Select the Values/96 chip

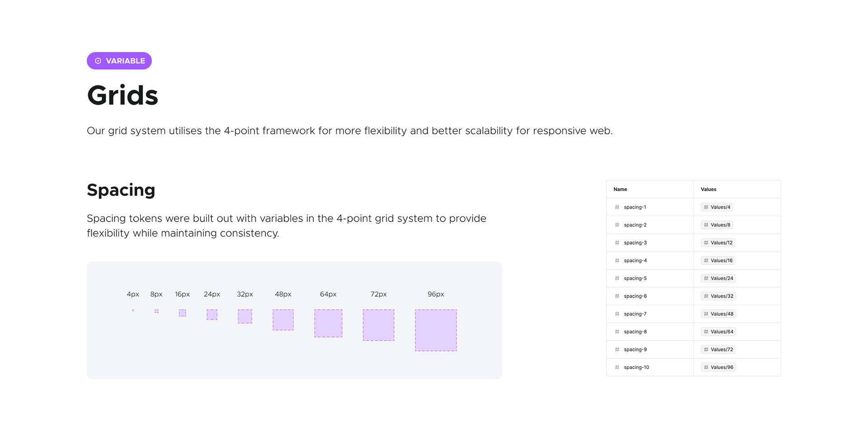click(x=718, y=367)
